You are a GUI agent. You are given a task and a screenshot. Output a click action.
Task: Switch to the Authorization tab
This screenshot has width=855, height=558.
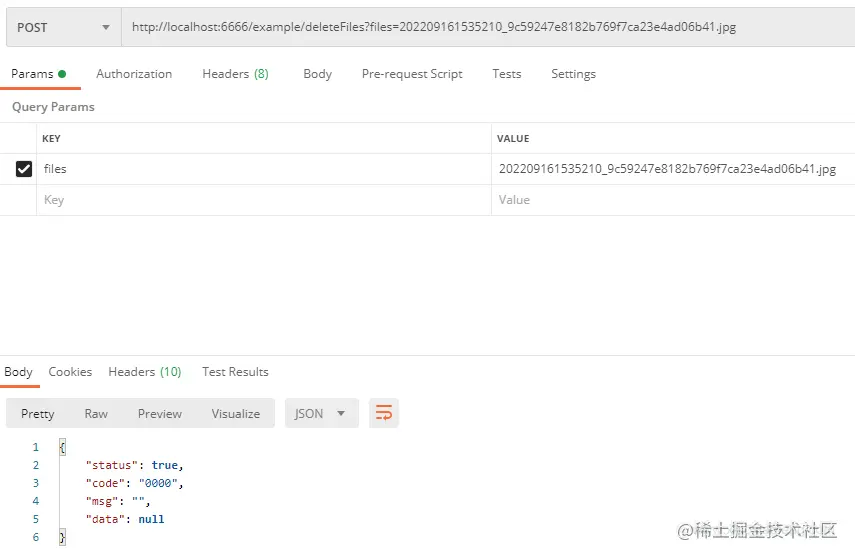134,74
